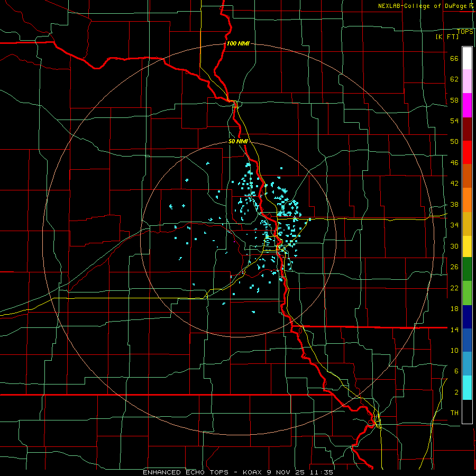Select the bright yellow legend swatch
Viewport: 476px width, 476px height.
click(467, 246)
